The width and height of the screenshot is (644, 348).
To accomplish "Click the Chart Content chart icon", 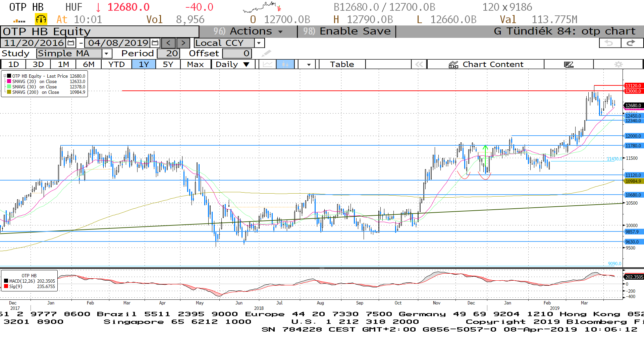I will pyautogui.click(x=453, y=65).
